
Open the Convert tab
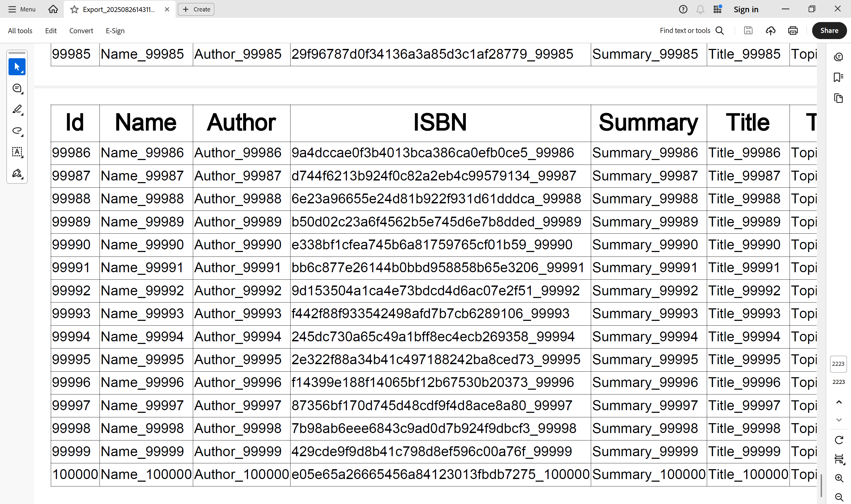pos(81,31)
